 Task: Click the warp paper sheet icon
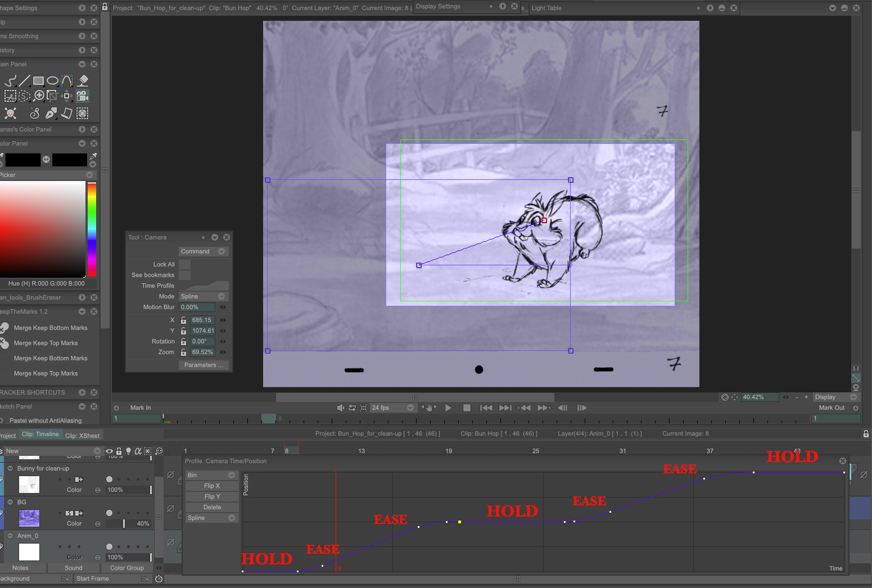(x=66, y=114)
